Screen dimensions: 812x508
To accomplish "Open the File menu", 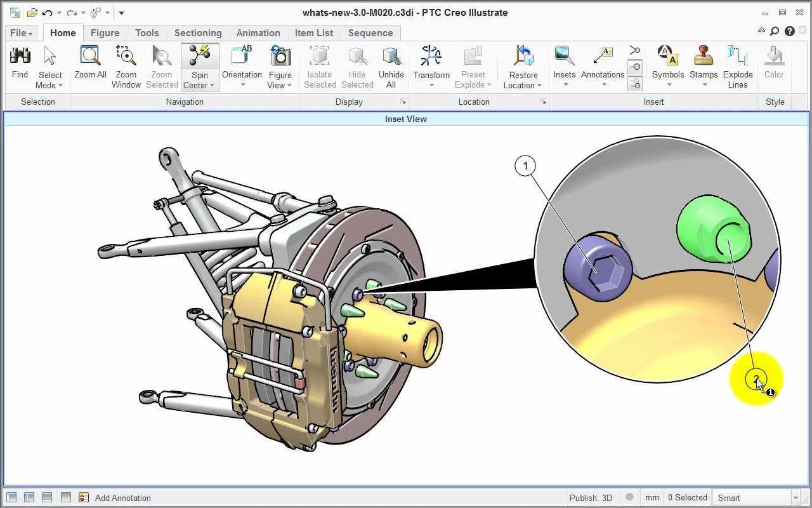I will tap(21, 33).
